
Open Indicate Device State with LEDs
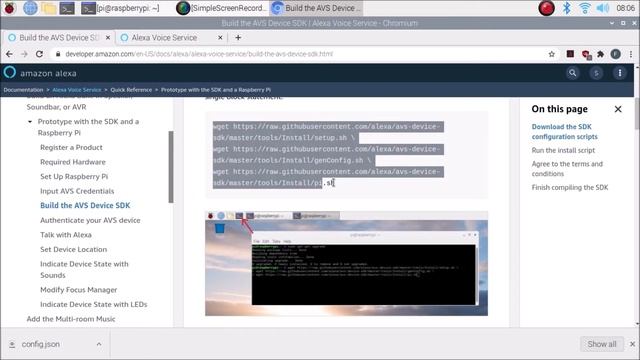point(93,304)
